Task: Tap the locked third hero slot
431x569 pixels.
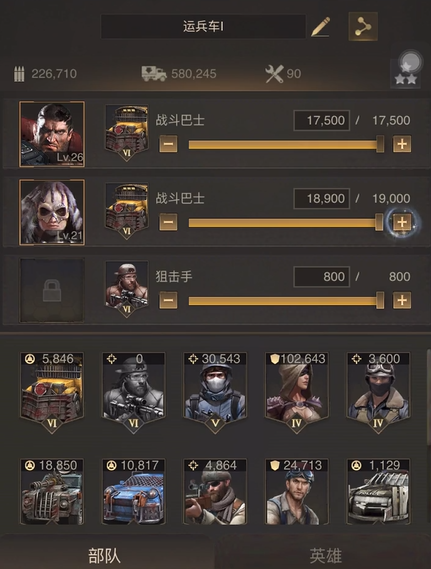Action: click(x=52, y=290)
